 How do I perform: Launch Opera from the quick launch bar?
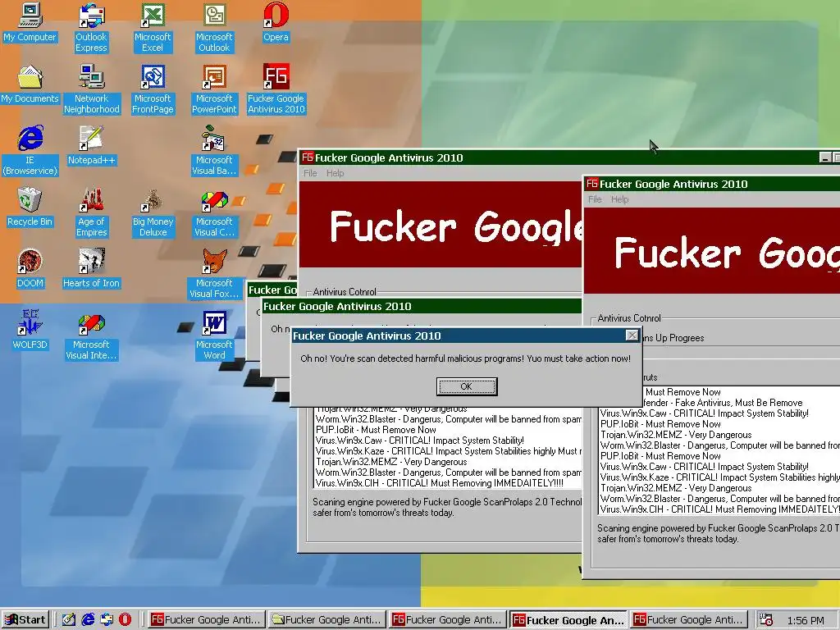click(x=125, y=620)
